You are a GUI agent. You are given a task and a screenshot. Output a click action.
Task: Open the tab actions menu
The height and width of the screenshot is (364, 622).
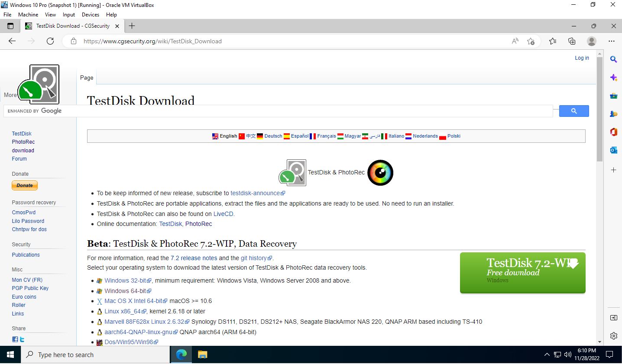coord(10,26)
